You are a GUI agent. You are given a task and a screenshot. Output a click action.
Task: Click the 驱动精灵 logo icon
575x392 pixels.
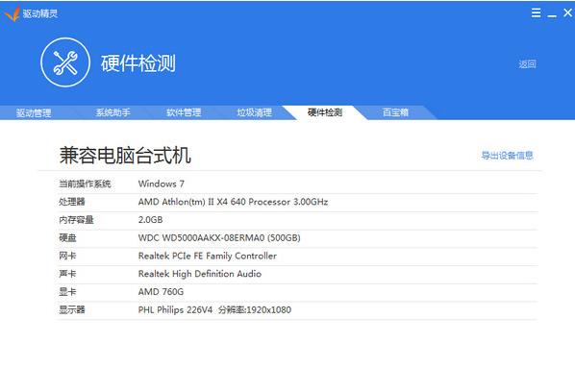pos(12,13)
